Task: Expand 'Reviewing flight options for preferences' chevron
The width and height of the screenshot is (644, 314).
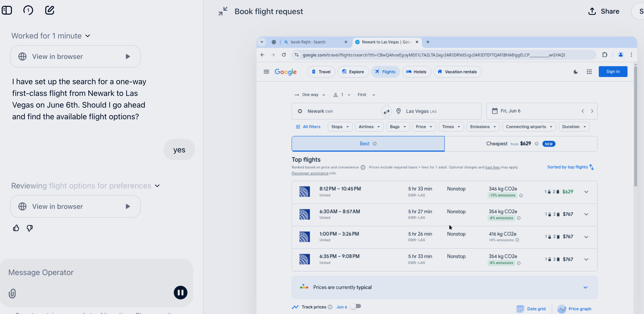Action: (x=157, y=186)
